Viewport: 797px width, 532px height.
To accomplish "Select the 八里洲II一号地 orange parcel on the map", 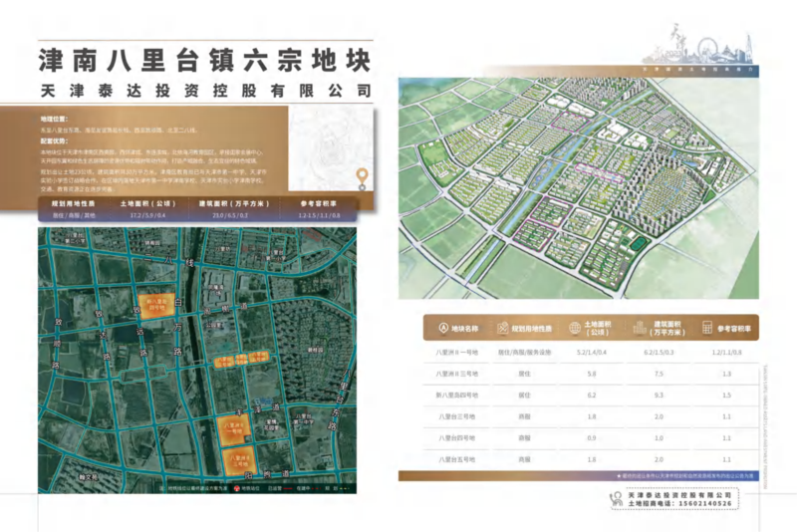I will coord(234,431).
